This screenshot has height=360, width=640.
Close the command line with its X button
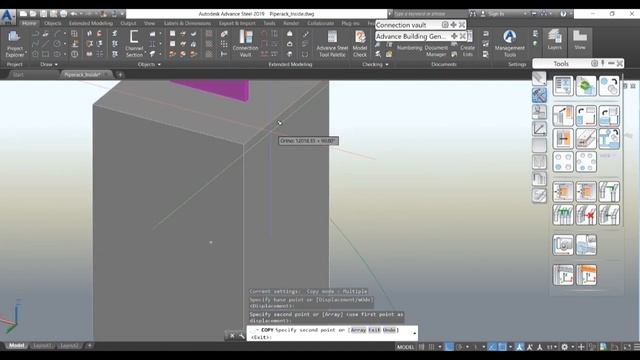click(x=232, y=336)
